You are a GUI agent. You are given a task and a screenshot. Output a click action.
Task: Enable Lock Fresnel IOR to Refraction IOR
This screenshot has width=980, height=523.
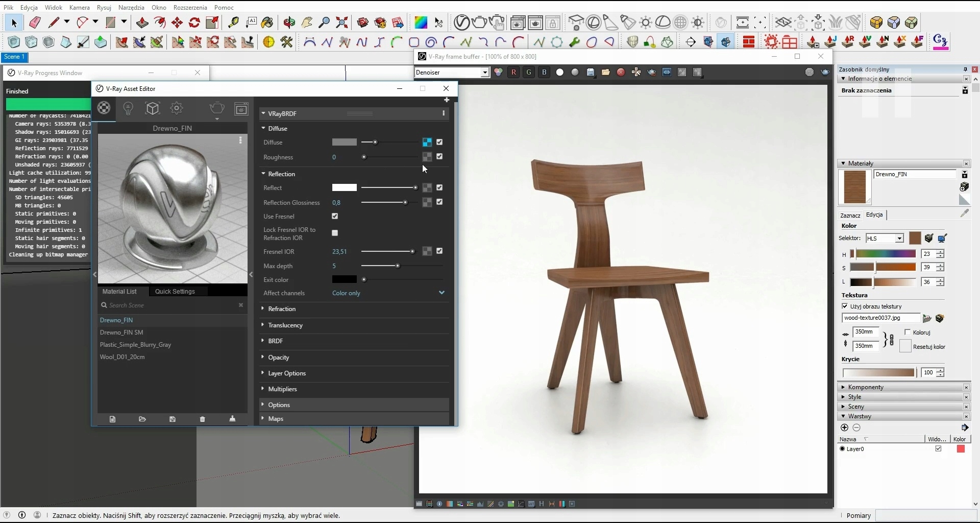[x=335, y=233]
